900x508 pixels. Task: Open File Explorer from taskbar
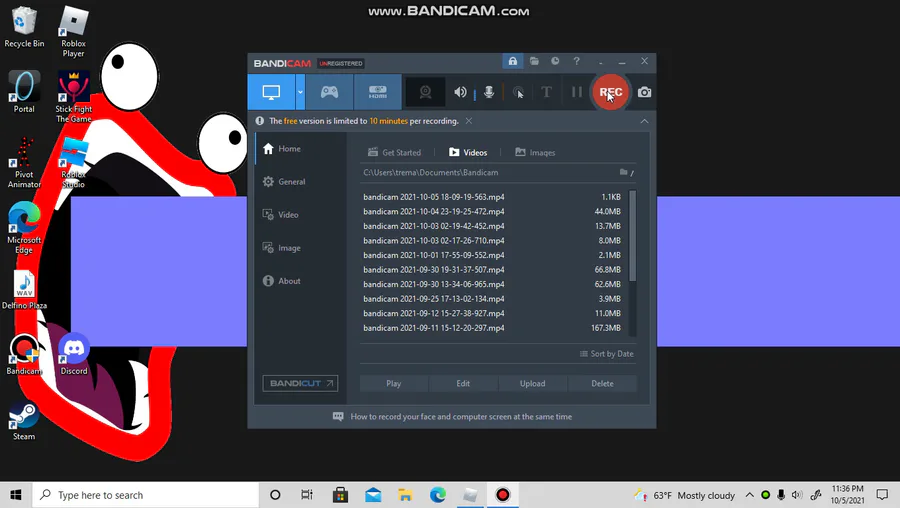405,495
